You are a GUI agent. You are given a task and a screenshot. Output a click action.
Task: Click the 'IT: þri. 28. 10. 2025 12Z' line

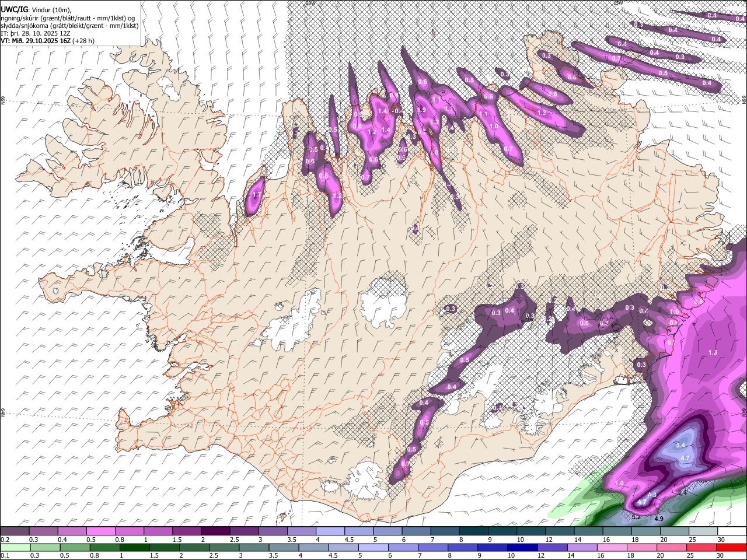pos(35,33)
